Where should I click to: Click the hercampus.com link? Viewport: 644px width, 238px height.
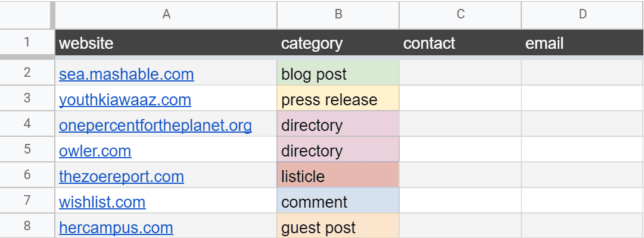(116, 228)
